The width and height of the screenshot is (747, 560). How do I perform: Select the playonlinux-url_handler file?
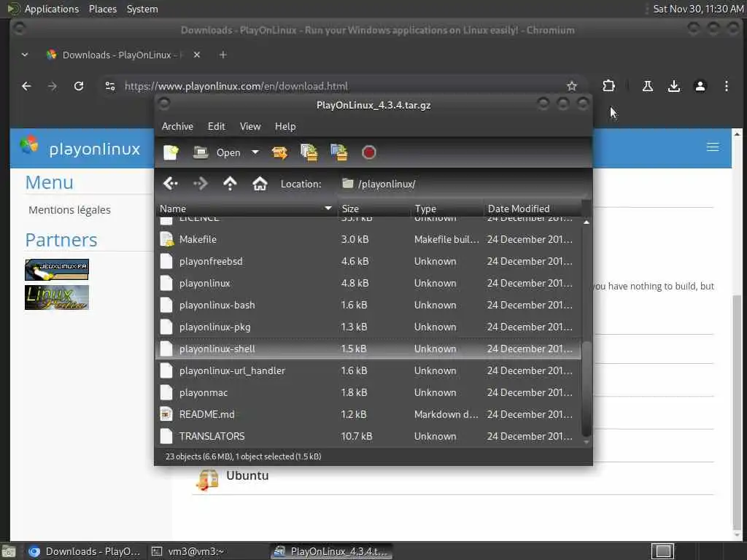(x=368, y=371)
